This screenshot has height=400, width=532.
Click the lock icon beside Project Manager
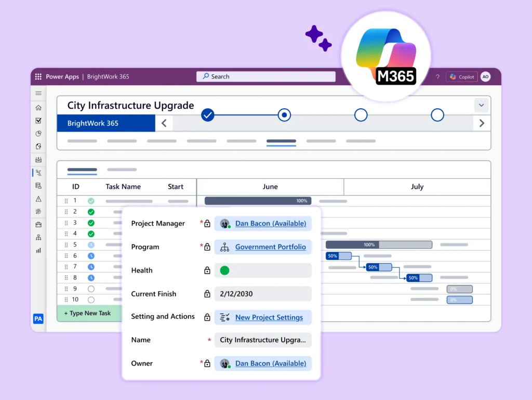coord(207,224)
